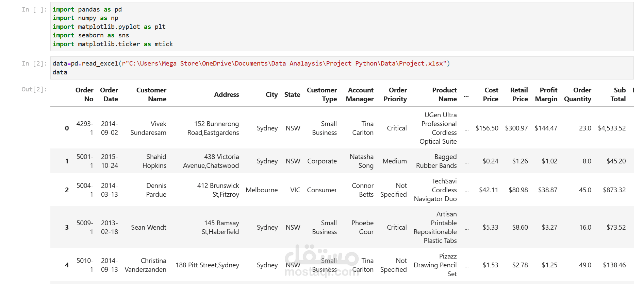The image size is (644, 284).
Task: Select the 'TechSavi Cordless Navigator Duo' product cell
Action: pos(435,190)
